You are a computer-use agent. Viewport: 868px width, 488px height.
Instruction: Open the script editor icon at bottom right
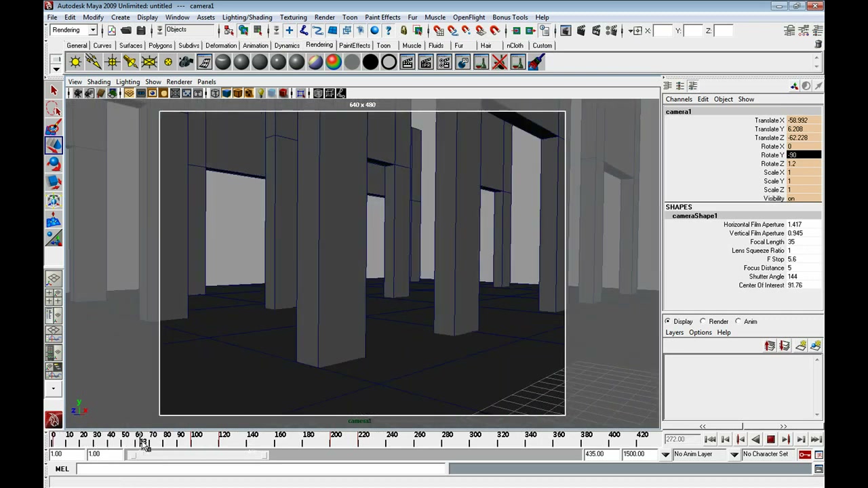tap(818, 469)
